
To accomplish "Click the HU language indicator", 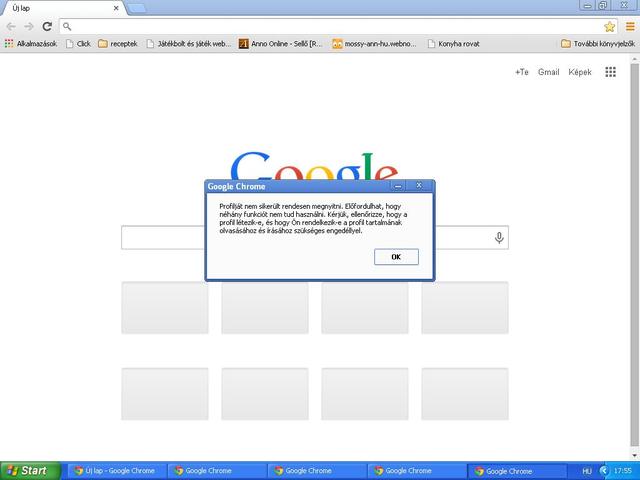I will [587, 471].
